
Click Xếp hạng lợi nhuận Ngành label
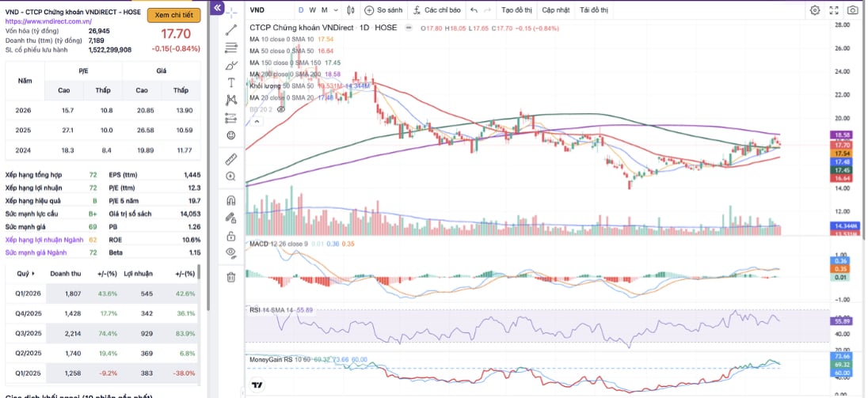coord(44,240)
